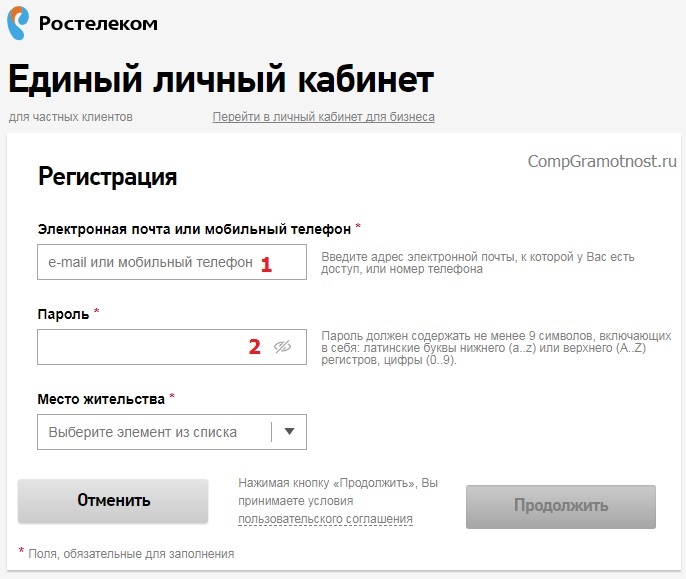The width and height of the screenshot is (686, 579).
Task: Open Перейти в личный кабинет для бизнеса link
Action: coord(324,117)
